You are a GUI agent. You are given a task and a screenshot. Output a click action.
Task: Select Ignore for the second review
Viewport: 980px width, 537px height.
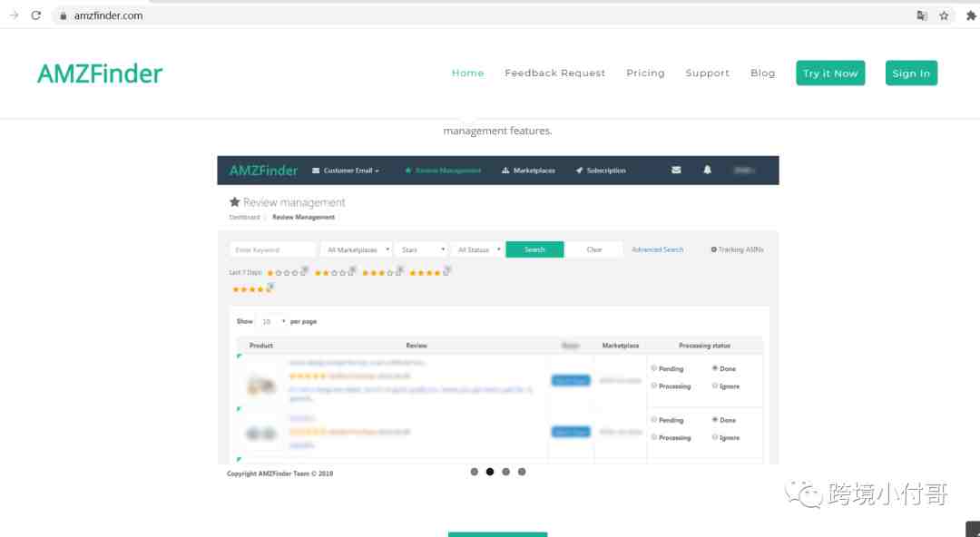tap(714, 437)
